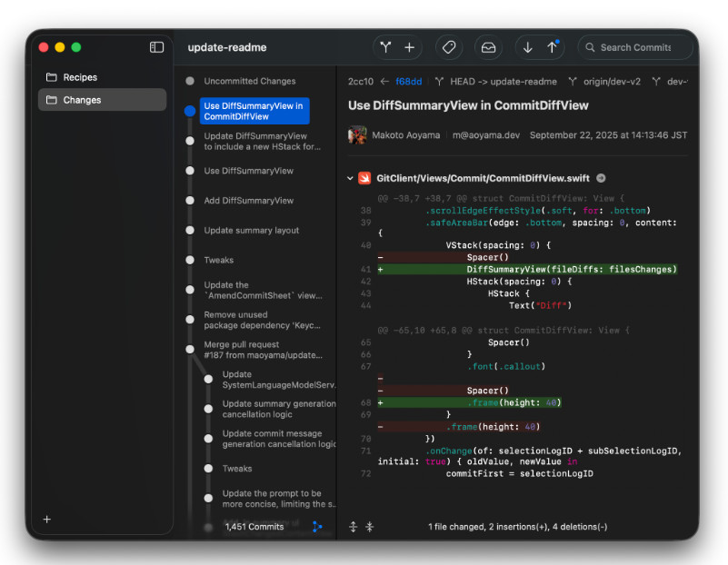
Task: Click the arrow icon beside CommitDiffView.swift
Action: click(x=601, y=178)
